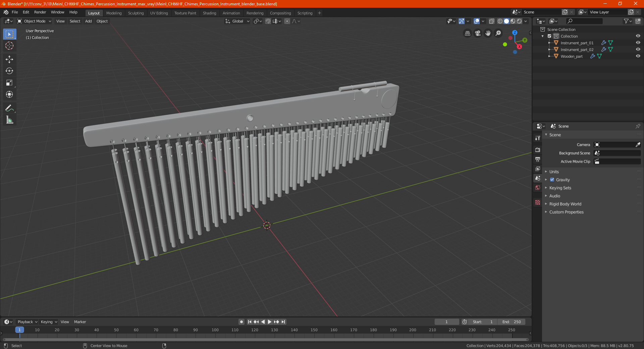Select the Transform tool
Image resolution: width=644 pixels, height=349 pixels.
coord(9,94)
